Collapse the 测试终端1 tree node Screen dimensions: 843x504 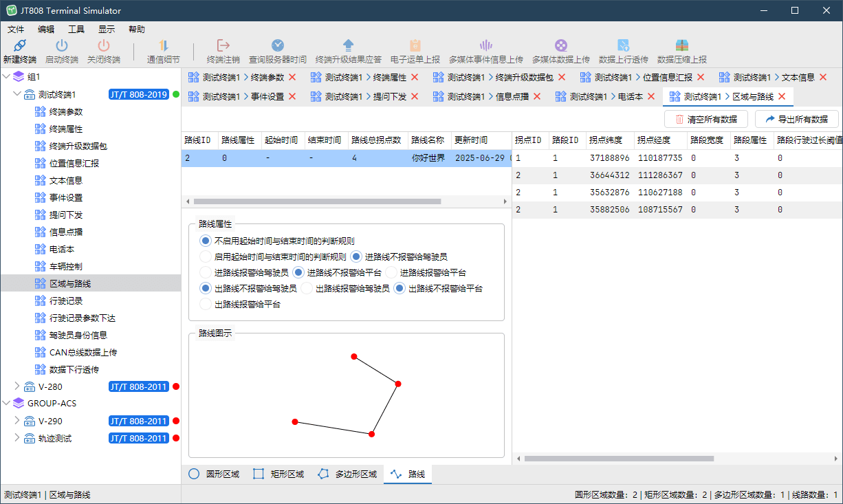(17, 94)
